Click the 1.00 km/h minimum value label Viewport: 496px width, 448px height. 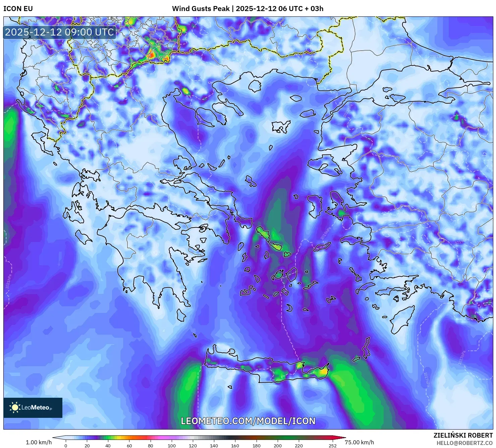click(39, 442)
